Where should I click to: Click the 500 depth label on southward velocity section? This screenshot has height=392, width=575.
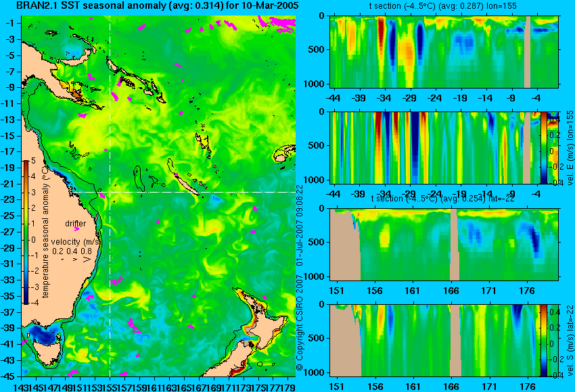[316, 338]
